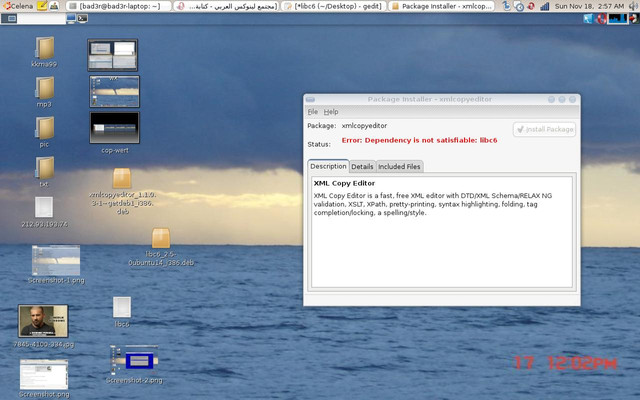
Task: Click the logout door icon
Action: [x=633, y=18]
